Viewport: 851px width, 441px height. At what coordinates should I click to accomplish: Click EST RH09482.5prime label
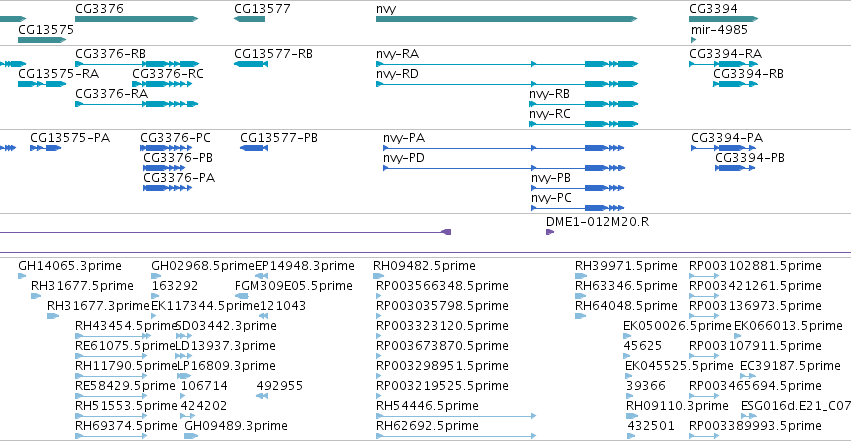click(424, 266)
